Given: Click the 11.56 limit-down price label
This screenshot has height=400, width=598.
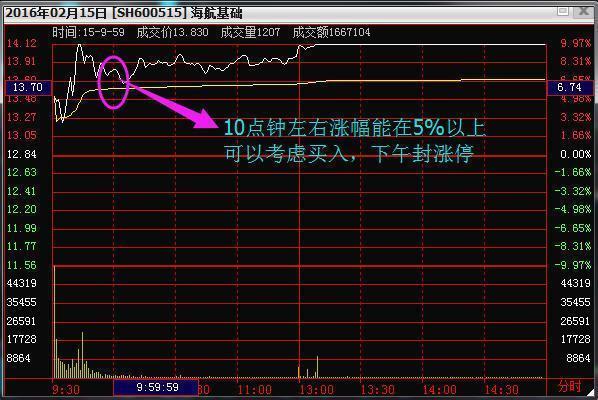Looking at the screenshot, I should 22,265.
